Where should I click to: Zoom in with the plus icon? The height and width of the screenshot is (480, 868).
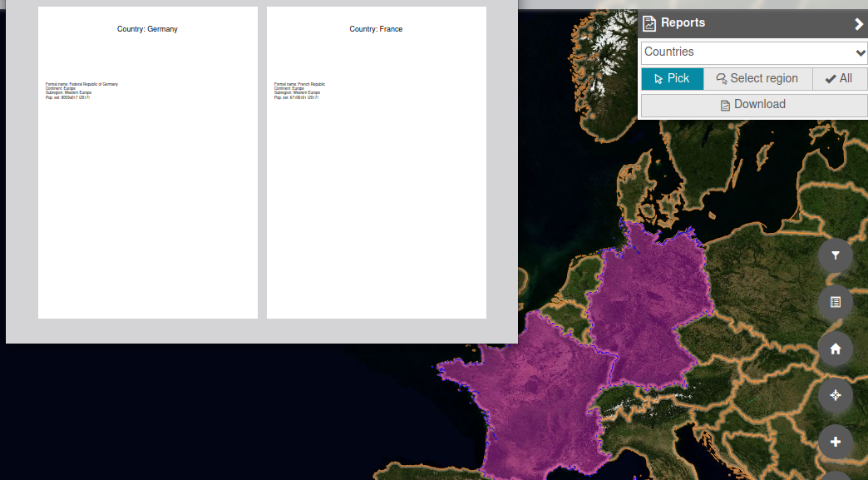click(x=836, y=443)
